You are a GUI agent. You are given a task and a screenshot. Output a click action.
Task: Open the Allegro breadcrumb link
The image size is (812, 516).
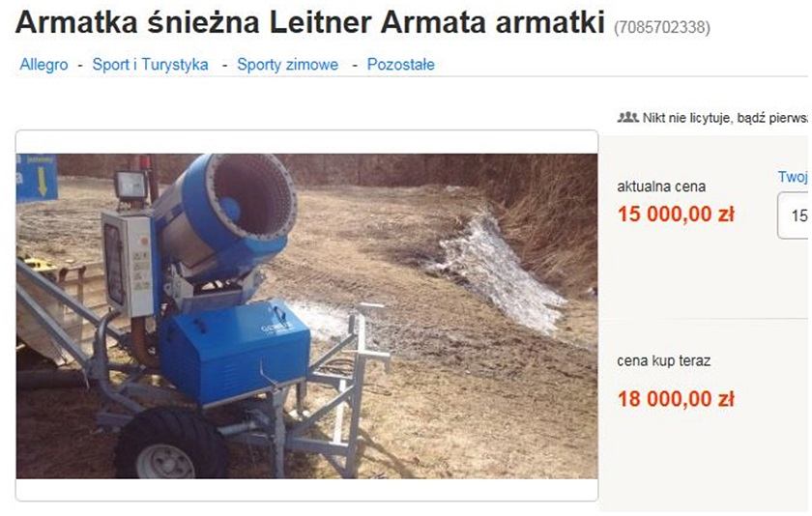point(43,65)
